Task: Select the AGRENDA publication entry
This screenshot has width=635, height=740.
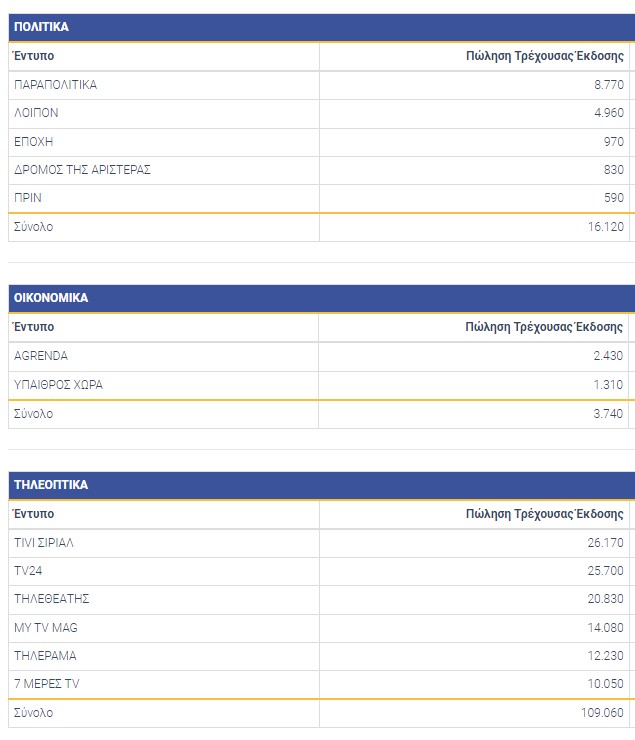Action: click(41, 356)
